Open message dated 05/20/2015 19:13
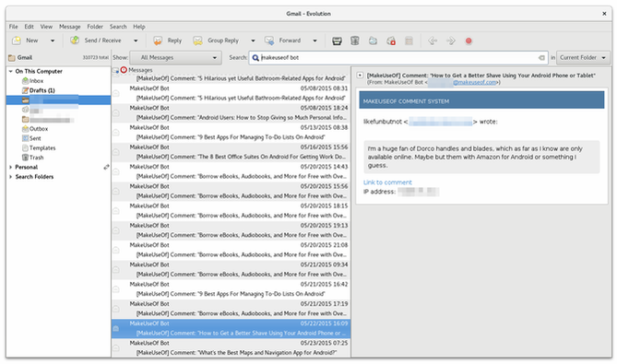The height and width of the screenshot is (364, 617). pos(231,230)
